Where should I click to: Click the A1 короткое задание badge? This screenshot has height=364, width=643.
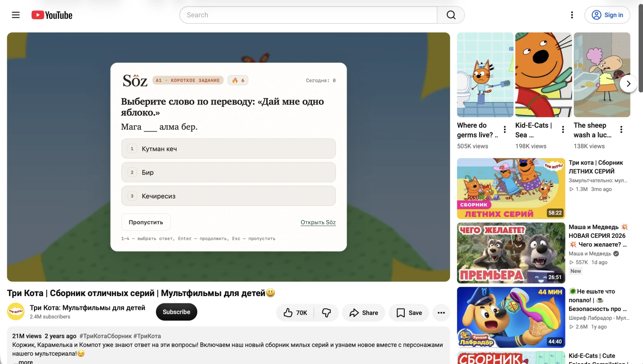pyautogui.click(x=188, y=80)
